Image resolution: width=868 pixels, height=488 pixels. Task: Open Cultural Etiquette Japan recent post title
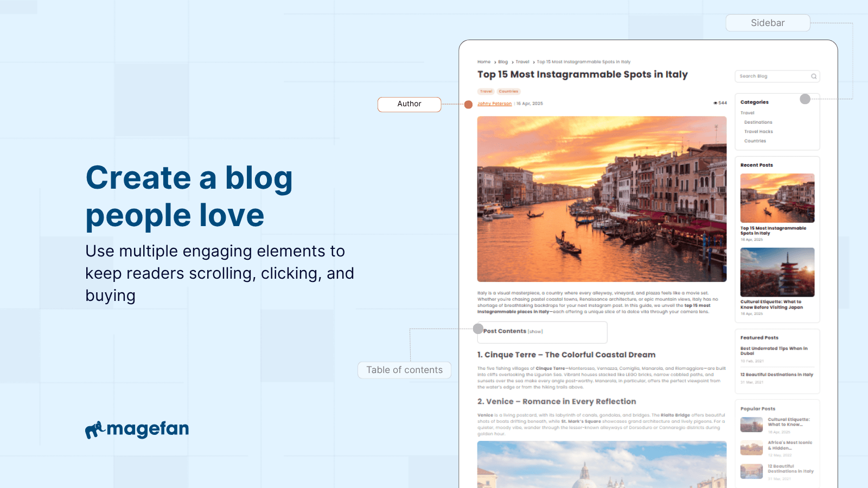(x=771, y=305)
